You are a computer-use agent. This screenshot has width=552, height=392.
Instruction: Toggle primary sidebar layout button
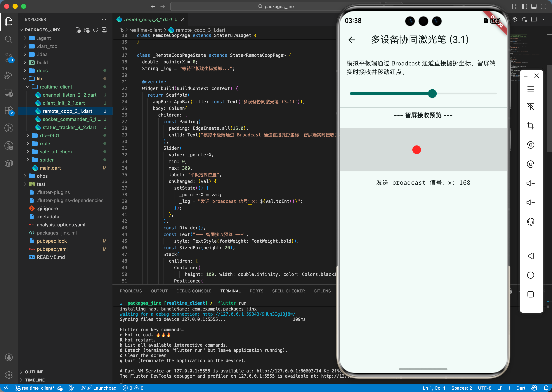pos(524,6)
